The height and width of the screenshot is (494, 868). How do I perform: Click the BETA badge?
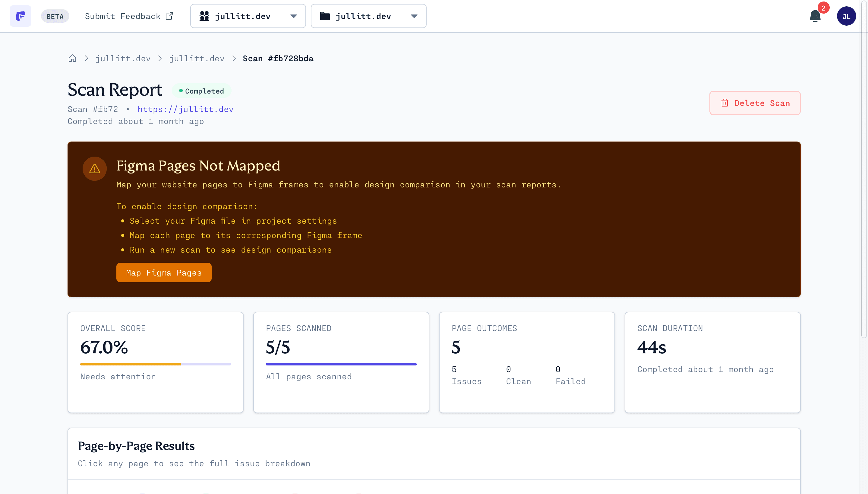(55, 16)
